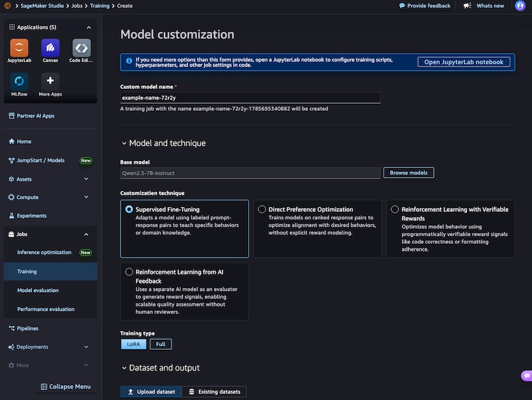This screenshot has width=532, height=400.
Task: Expand the More section chevron
Action: pos(86,365)
